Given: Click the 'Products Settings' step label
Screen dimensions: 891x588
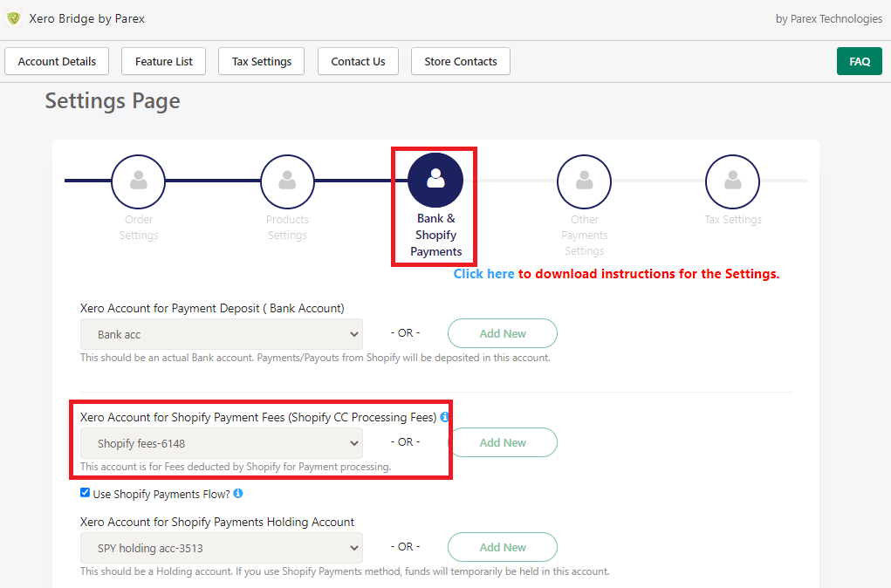Looking at the screenshot, I should [287, 227].
